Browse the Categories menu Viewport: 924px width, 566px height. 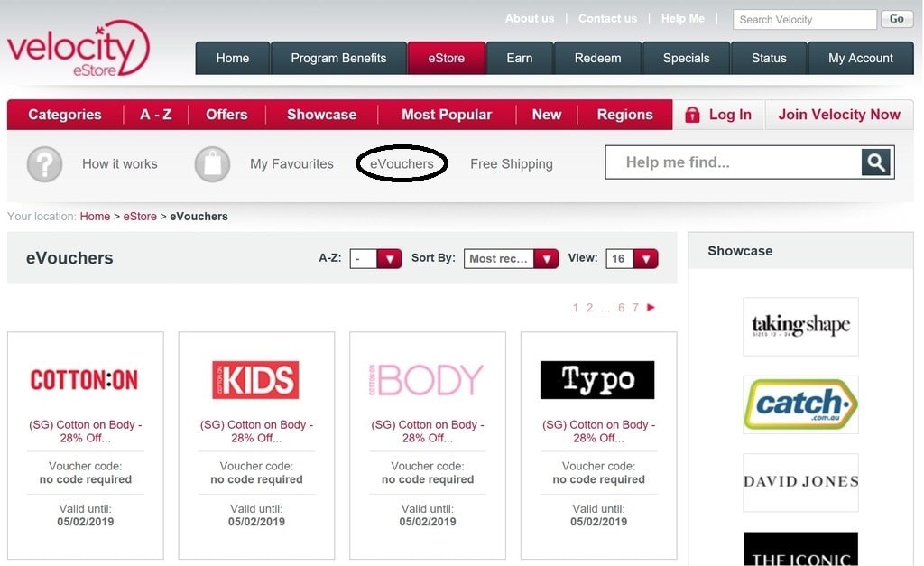coord(65,115)
